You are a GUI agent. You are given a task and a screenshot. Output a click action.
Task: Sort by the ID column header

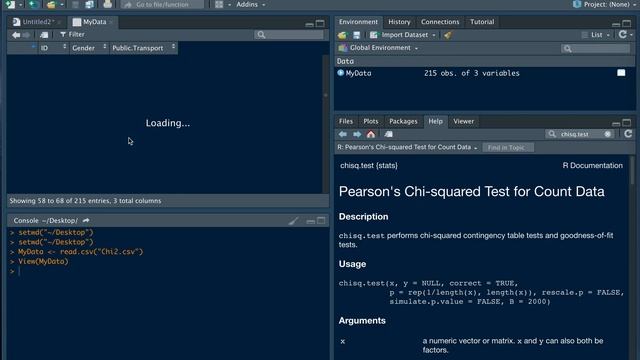tap(53, 48)
